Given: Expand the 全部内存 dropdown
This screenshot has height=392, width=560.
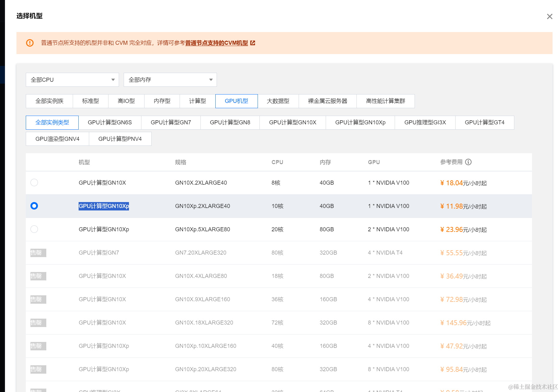Looking at the screenshot, I should [170, 80].
